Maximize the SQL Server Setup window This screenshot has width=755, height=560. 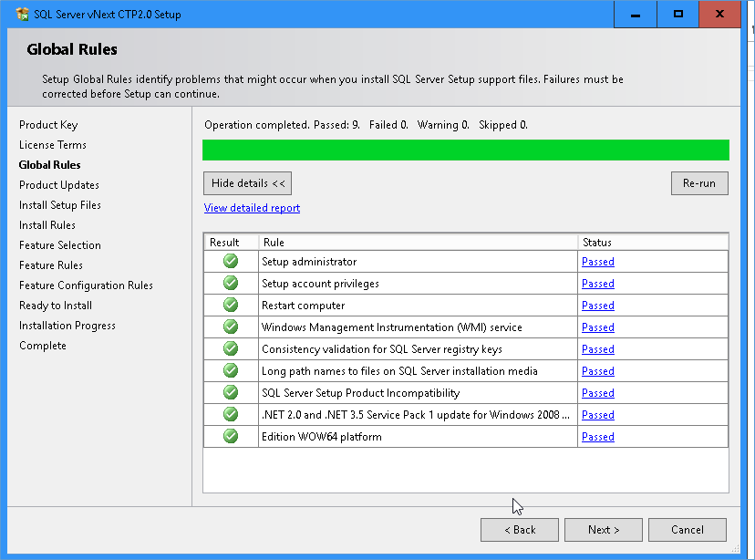tap(678, 14)
